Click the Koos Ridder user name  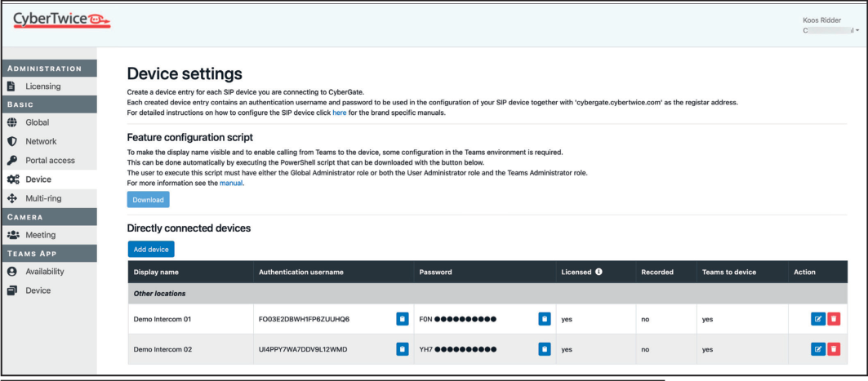(822, 20)
